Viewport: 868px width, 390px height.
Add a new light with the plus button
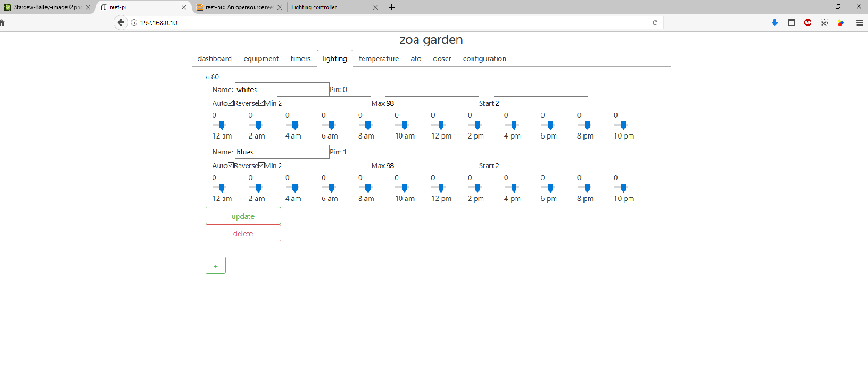pos(216,265)
